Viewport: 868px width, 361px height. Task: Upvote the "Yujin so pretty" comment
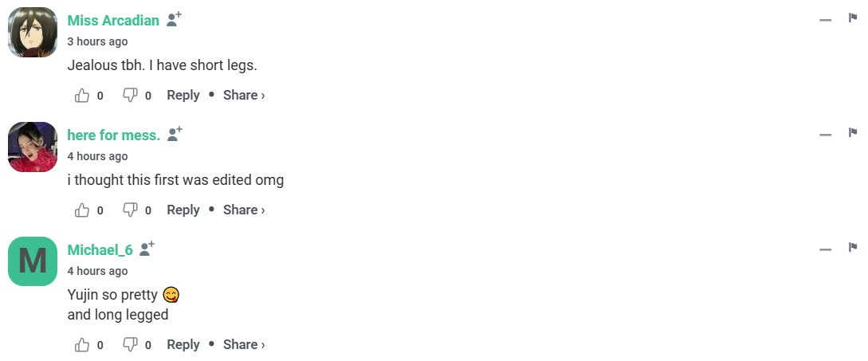(82, 344)
